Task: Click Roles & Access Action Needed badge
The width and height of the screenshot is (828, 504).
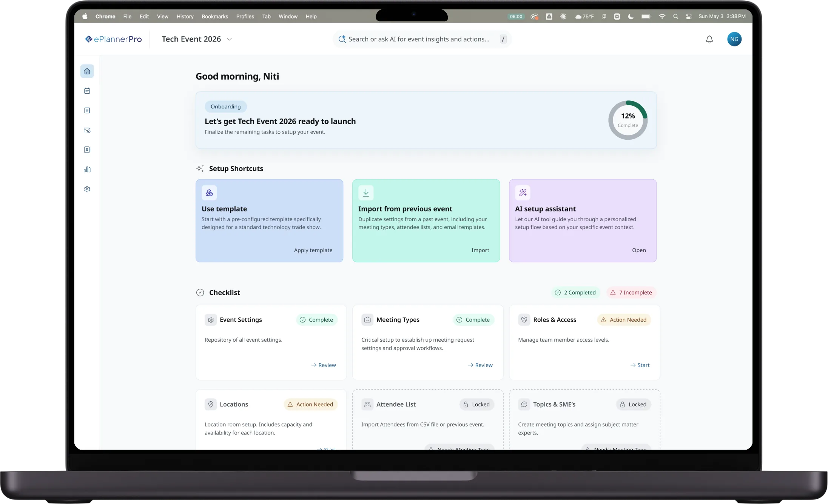Action: (x=624, y=320)
